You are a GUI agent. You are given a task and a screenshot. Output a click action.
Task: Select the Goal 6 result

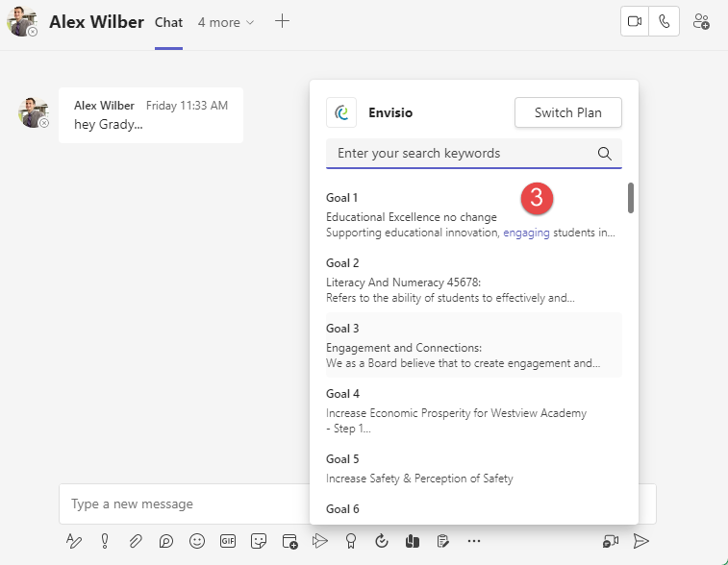(x=473, y=509)
